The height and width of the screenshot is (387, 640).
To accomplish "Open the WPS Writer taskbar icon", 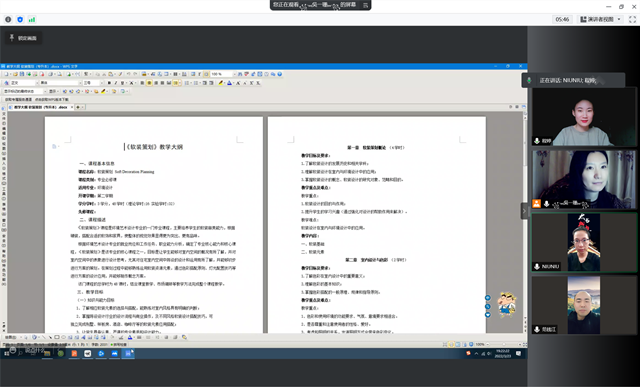I will click(128, 354).
